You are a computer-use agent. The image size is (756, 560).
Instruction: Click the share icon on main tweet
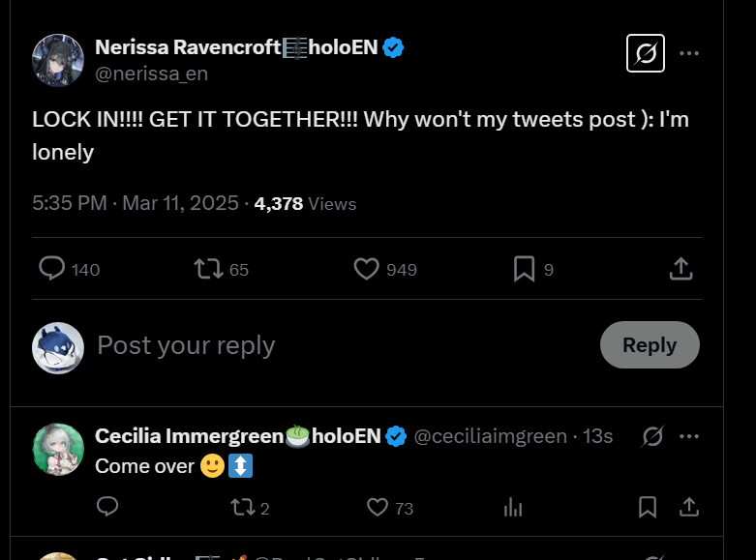pos(680,268)
